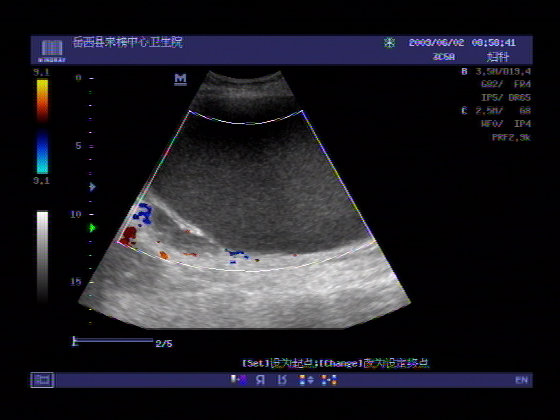Click the color invert up-down arrows icon
The height and width of the screenshot is (420, 560).
point(306,380)
